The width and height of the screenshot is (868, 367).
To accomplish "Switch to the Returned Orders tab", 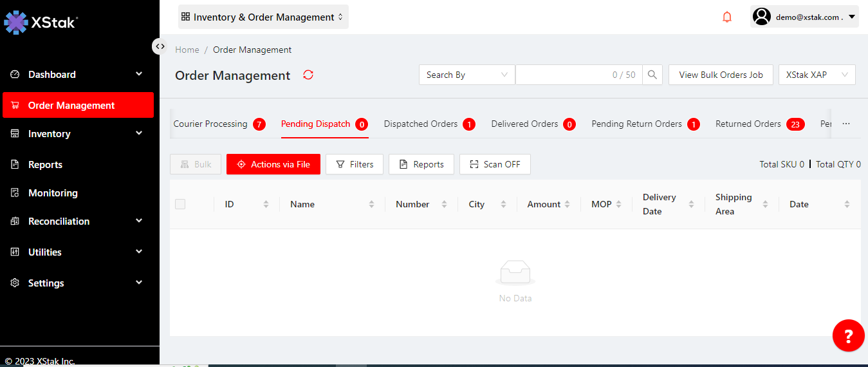I will (748, 124).
